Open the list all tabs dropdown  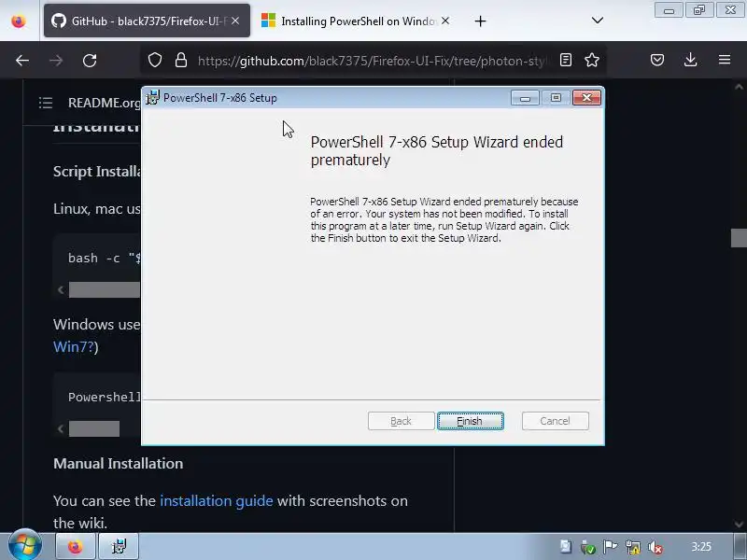(x=598, y=21)
